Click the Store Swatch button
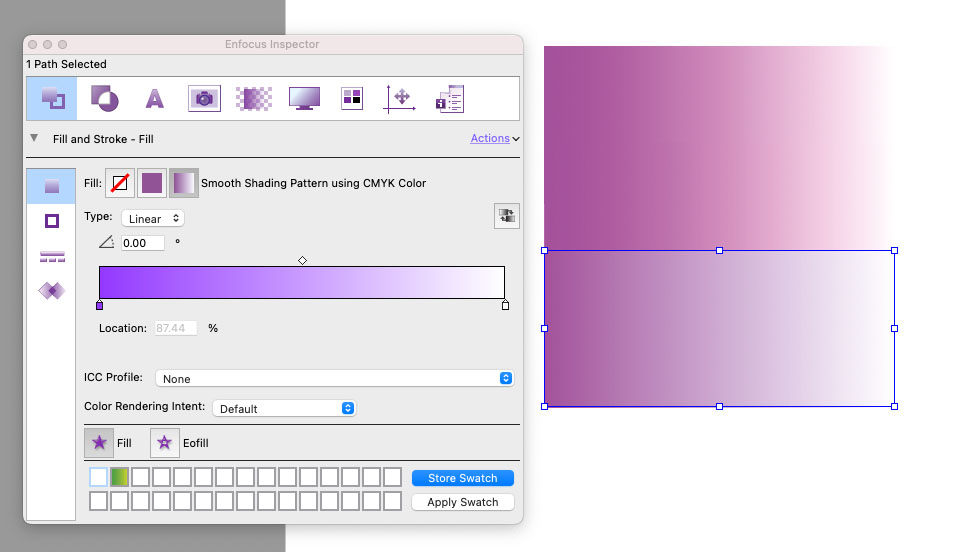The height and width of the screenshot is (552, 968). coord(462,478)
